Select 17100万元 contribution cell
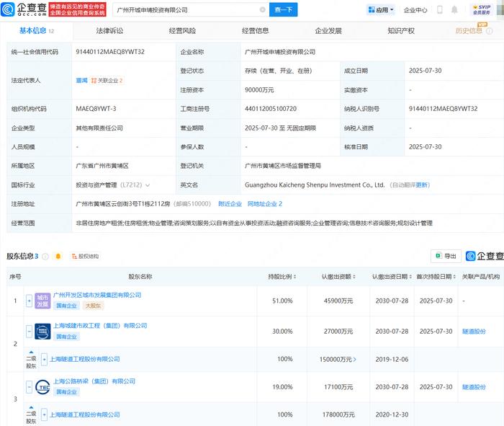Viewport: 504px width, 426px height. tap(338, 387)
